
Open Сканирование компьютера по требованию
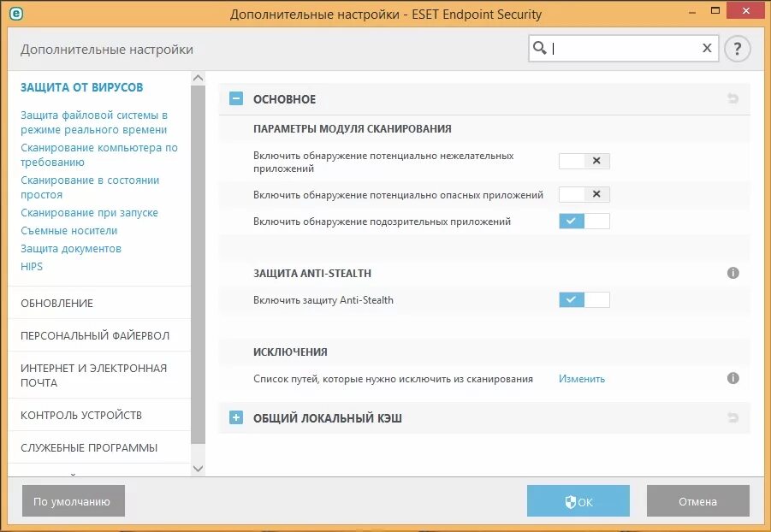[98, 155]
